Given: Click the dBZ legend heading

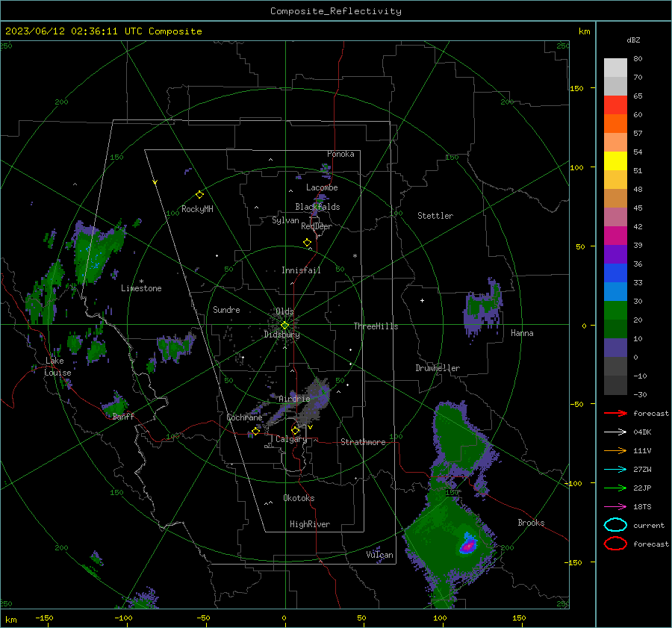Looking at the screenshot, I should click(x=633, y=40).
